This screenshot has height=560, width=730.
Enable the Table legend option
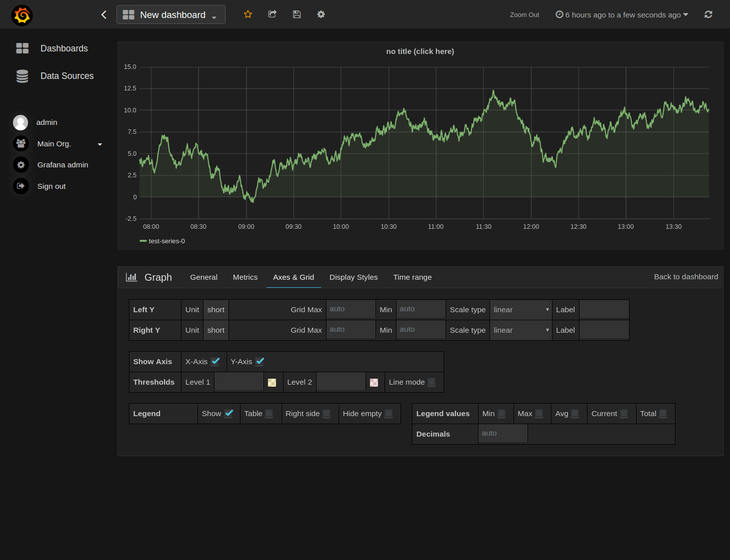268,413
